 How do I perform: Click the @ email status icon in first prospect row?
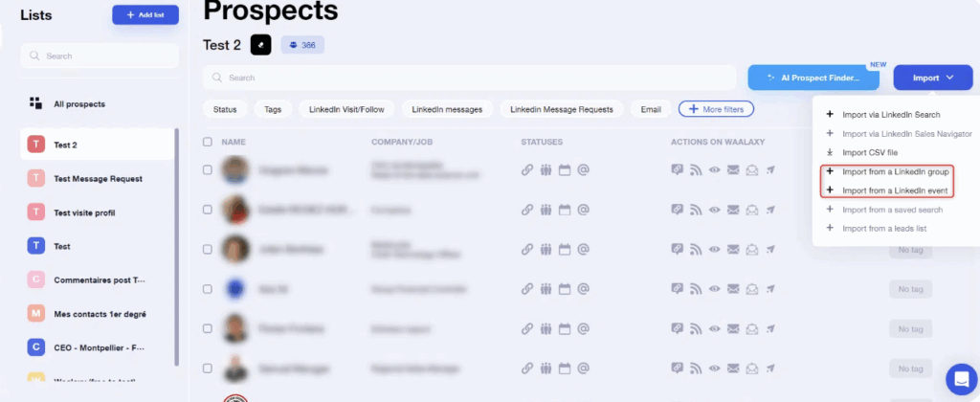pos(583,170)
